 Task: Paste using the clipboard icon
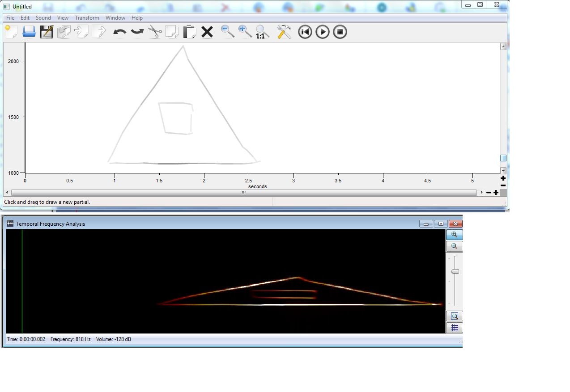(190, 32)
